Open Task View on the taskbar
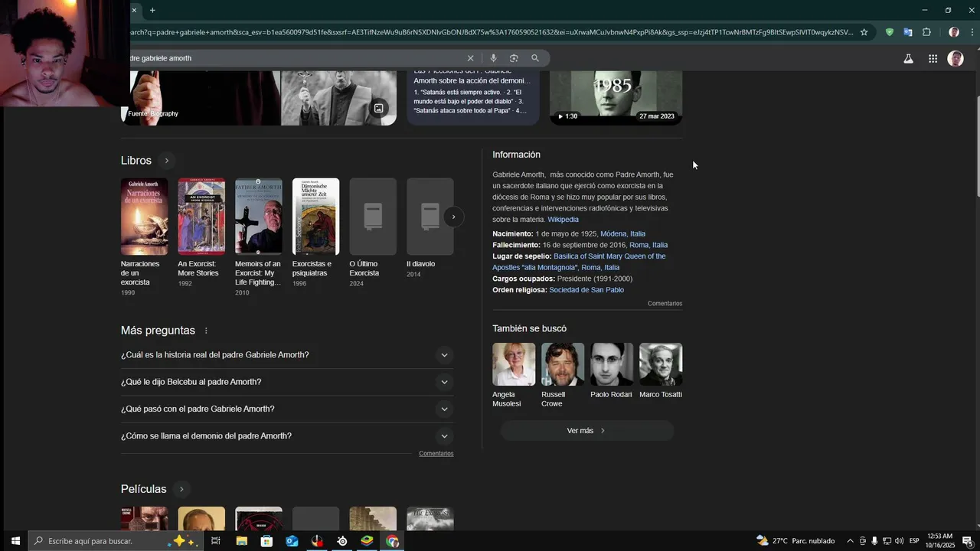Screen dimensions: 980x551 click(x=216, y=541)
